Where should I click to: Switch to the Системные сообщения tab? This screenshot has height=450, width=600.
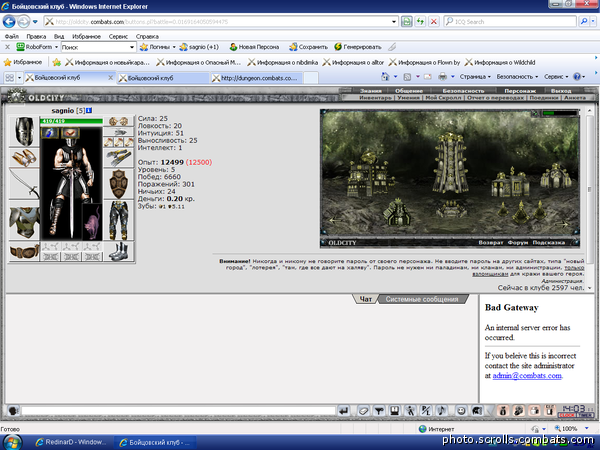click(x=422, y=299)
